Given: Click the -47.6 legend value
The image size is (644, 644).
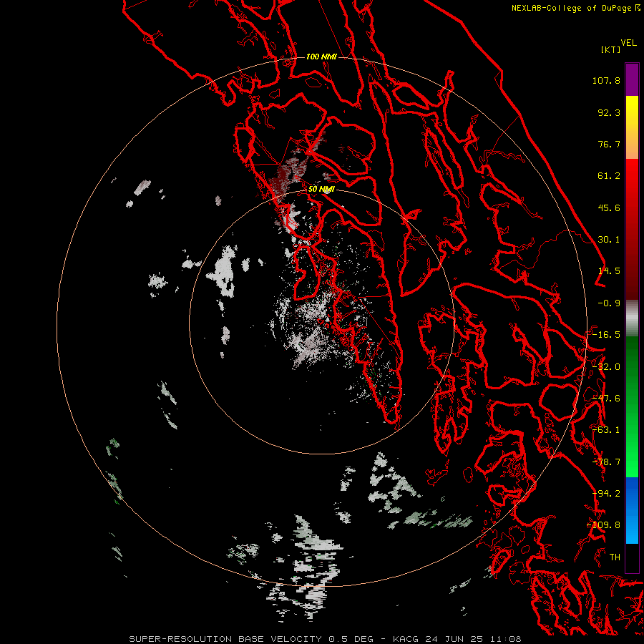Looking at the screenshot, I should click(606, 399).
